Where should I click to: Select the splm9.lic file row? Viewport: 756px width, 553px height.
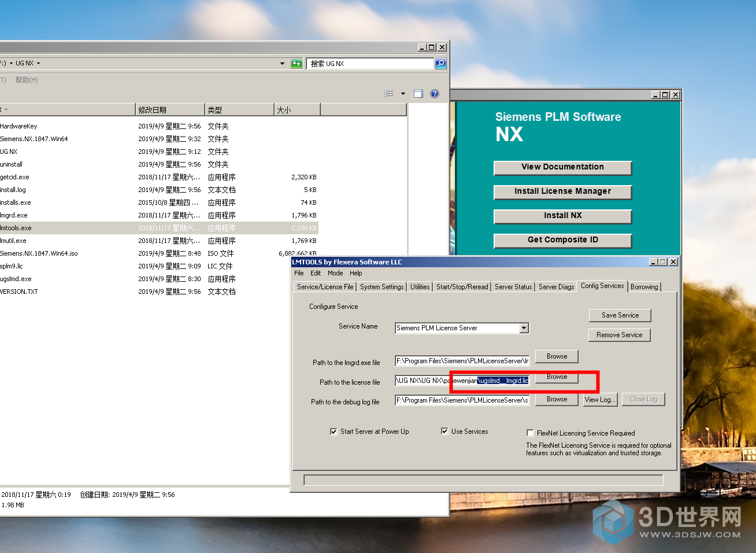[159, 266]
